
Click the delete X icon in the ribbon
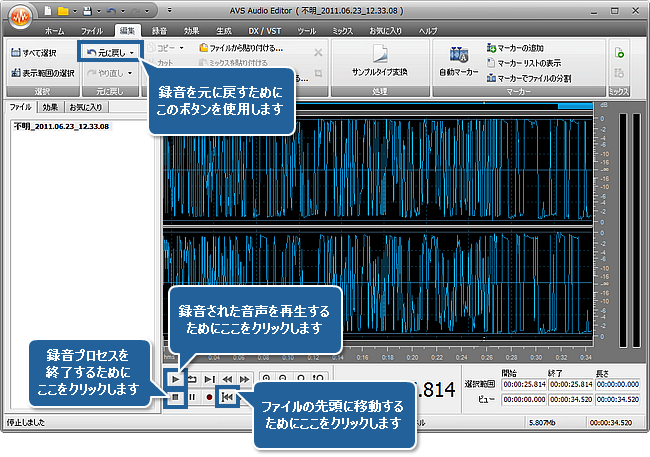318,53
